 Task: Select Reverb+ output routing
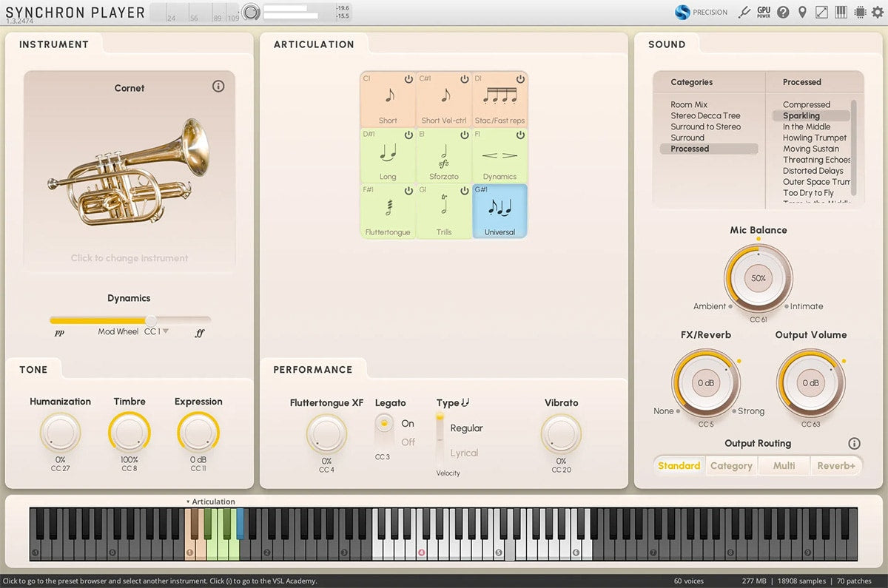click(836, 466)
